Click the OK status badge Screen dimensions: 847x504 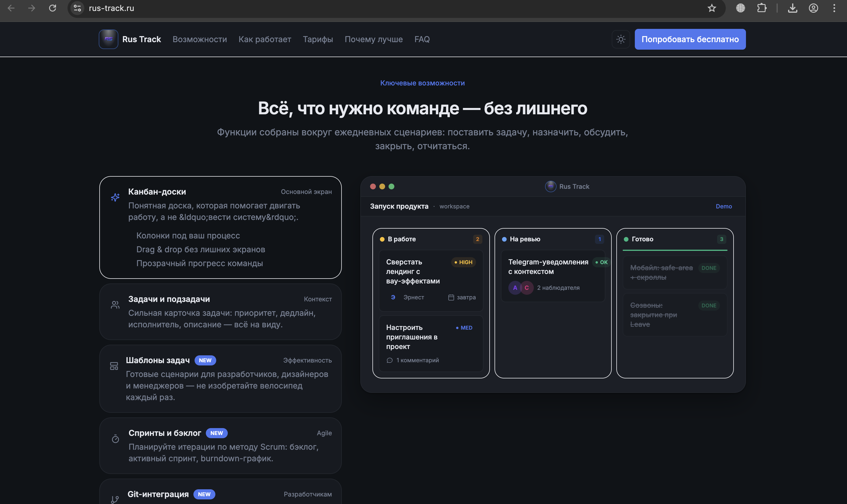tap(601, 262)
